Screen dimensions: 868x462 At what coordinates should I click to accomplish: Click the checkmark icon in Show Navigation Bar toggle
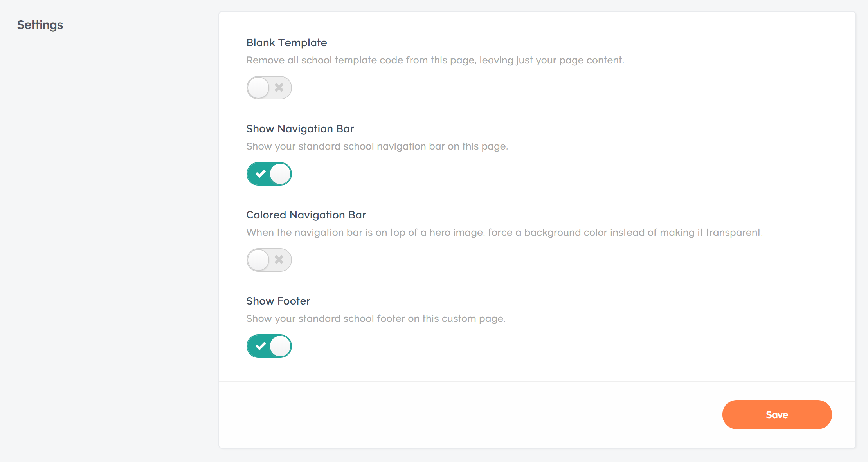point(260,174)
